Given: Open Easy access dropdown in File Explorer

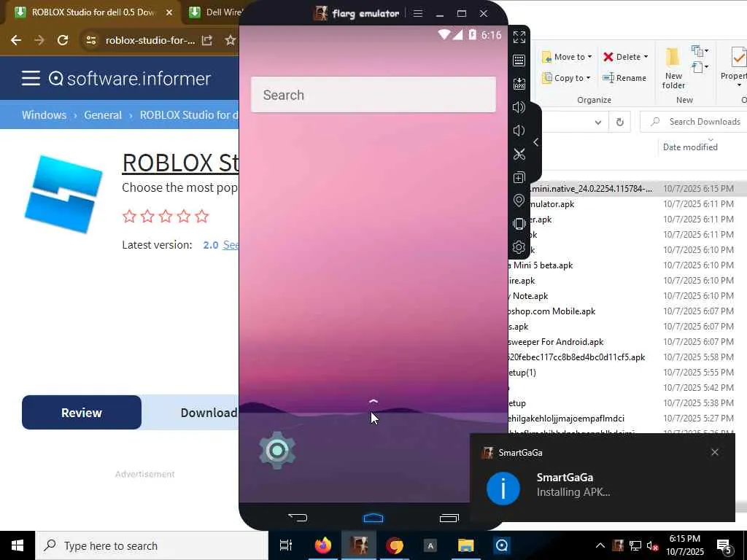Looking at the screenshot, I should (700, 66).
